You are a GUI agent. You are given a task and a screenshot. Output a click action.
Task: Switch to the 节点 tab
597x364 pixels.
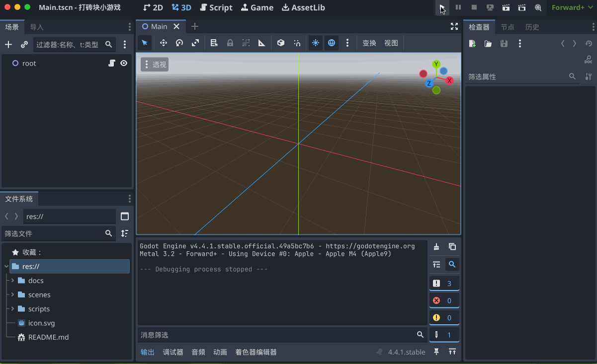pyautogui.click(x=508, y=27)
